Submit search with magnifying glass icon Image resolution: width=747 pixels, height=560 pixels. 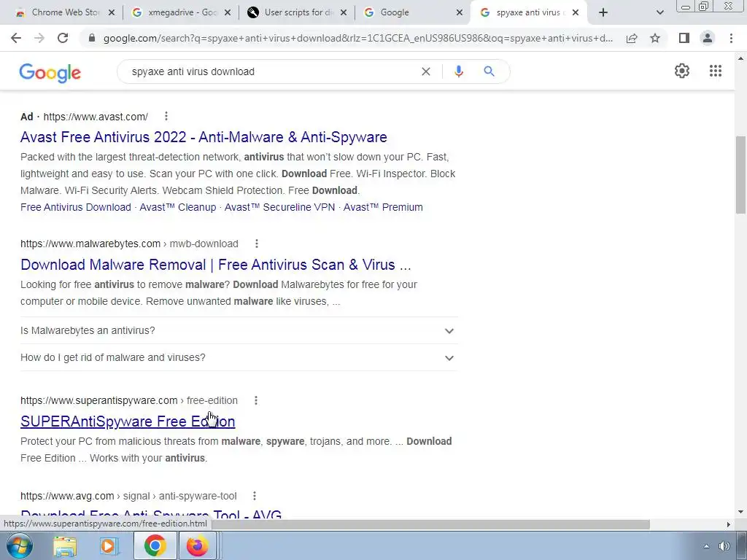[x=489, y=71]
